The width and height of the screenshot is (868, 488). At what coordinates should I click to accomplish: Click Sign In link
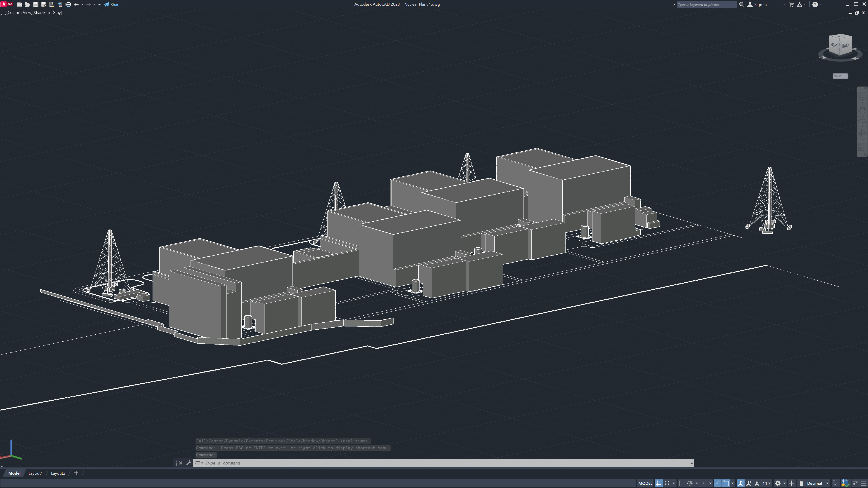point(760,5)
